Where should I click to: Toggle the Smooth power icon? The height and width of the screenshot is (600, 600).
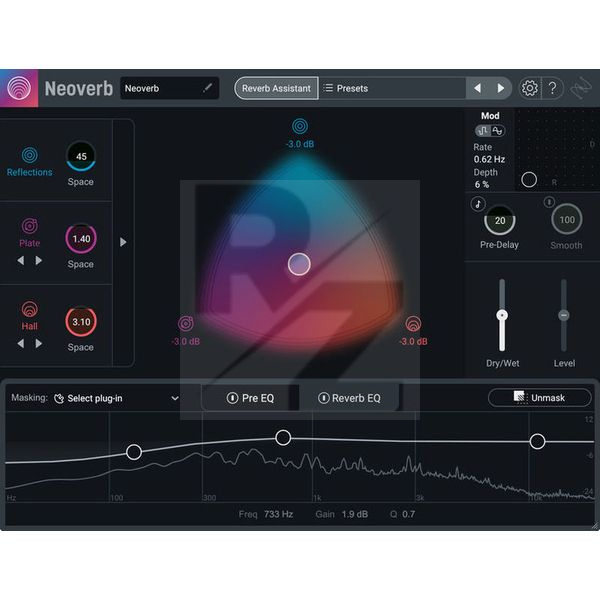point(549,202)
